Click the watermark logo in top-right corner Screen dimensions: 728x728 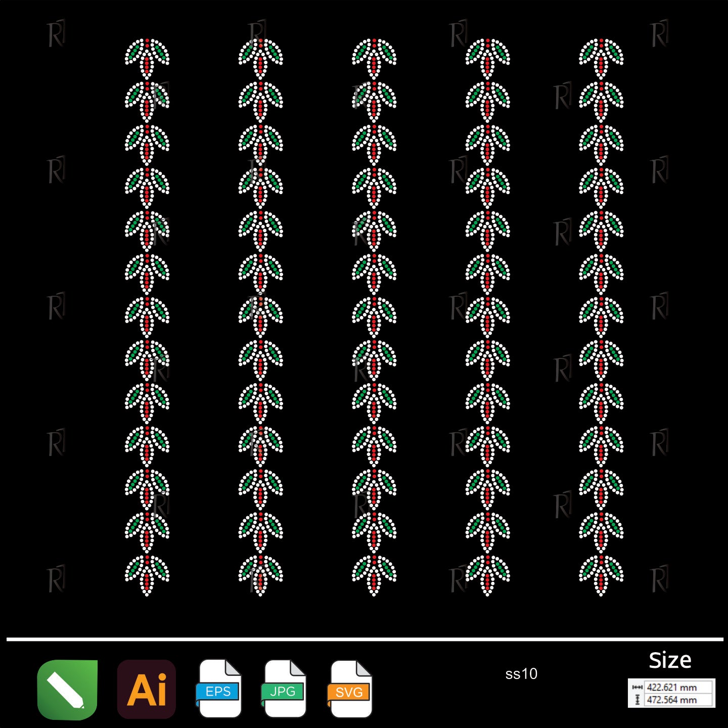click(x=659, y=34)
